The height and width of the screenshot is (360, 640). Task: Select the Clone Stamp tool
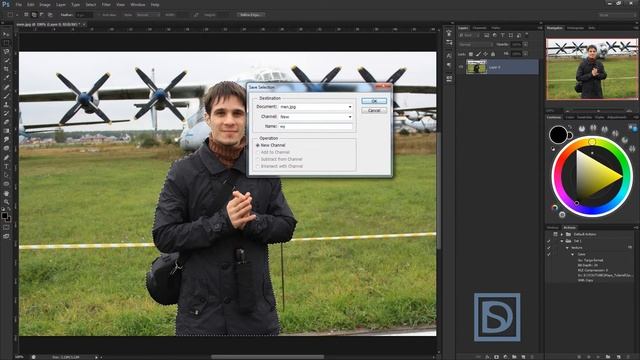click(x=6, y=104)
